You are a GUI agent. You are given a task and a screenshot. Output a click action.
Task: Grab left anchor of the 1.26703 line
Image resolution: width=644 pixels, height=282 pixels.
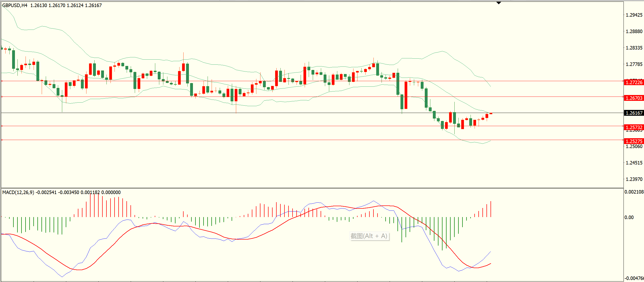point(2,97)
